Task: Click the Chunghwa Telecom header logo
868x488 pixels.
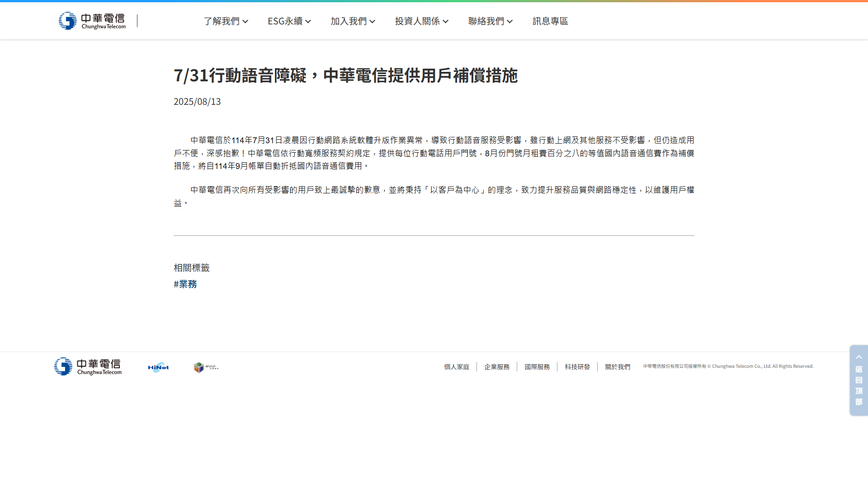Action: 92,21
